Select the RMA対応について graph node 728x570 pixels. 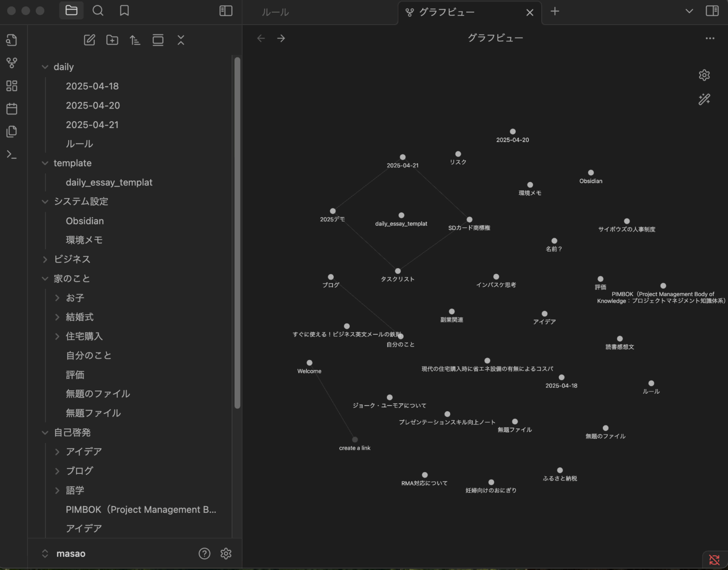click(x=425, y=475)
